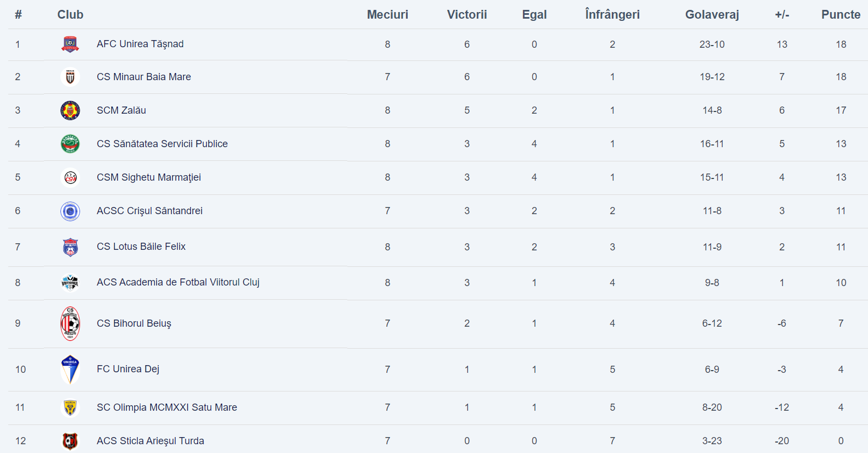Click the Meciuri column header
Image resolution: width=868 pixels, height=453 pixels.
[387, 15]
